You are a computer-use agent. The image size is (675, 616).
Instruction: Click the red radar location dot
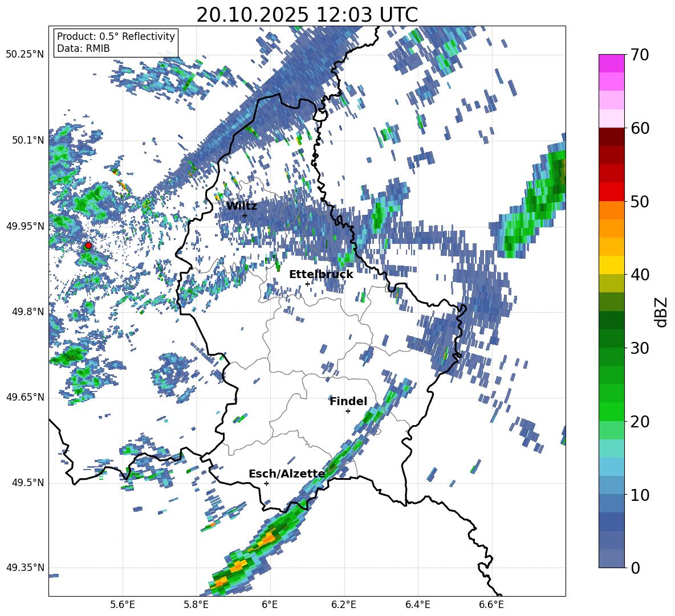point(88,245)
